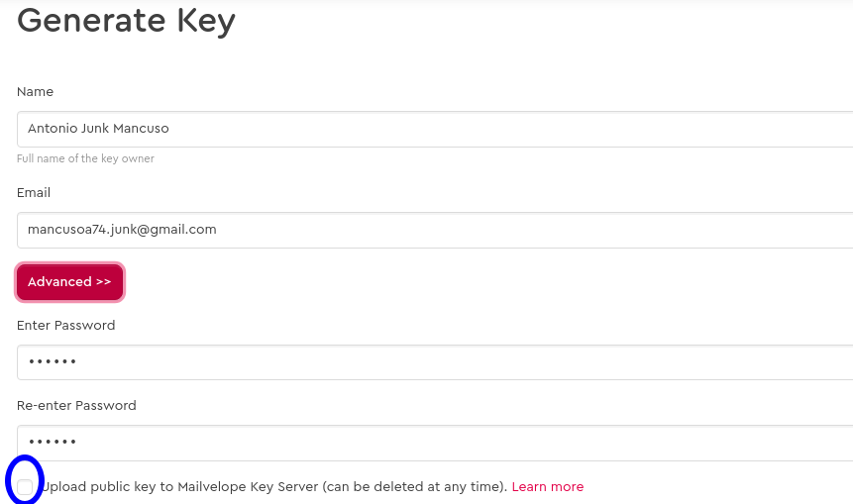853x504 pixels.
Task: Click the "Re-enter Password" label
Action: point(76,406)
